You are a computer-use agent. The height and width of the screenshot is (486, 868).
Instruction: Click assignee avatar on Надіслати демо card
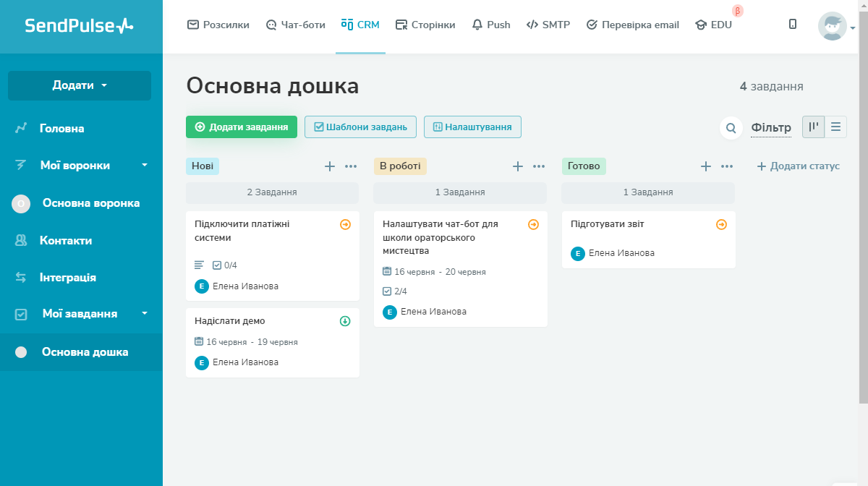click(202, 362)
